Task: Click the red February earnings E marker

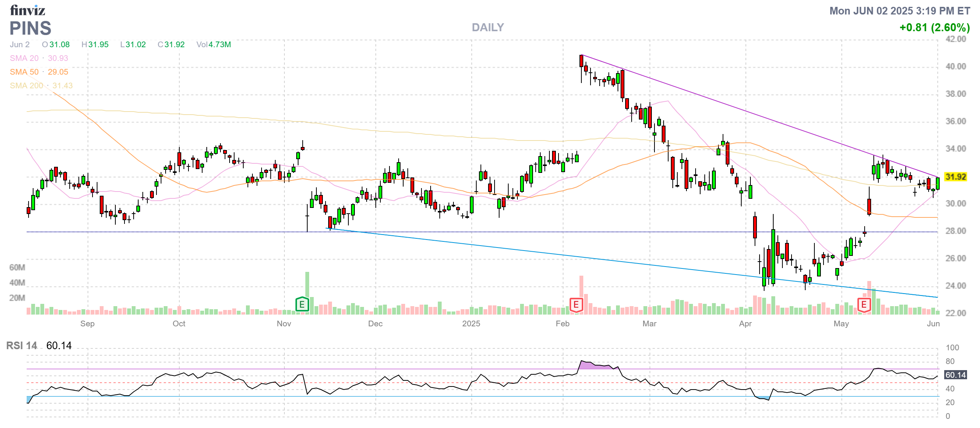Action: (x=576, y=305)
